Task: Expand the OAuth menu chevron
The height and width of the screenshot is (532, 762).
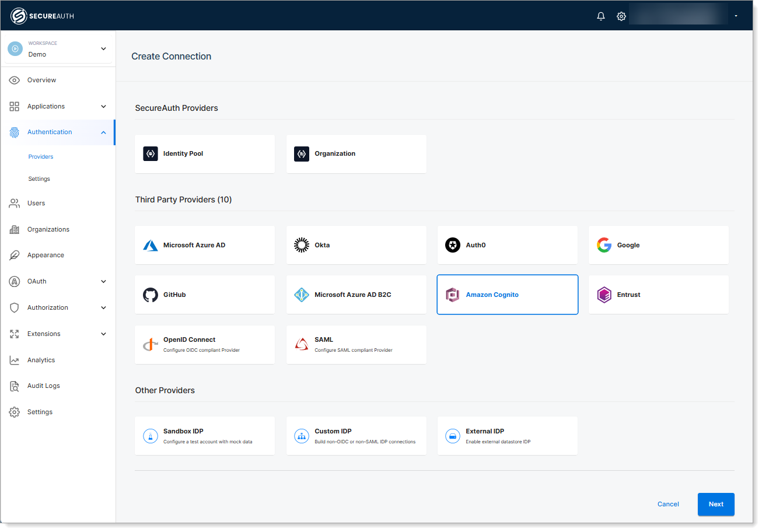Action: coord(103,281)
